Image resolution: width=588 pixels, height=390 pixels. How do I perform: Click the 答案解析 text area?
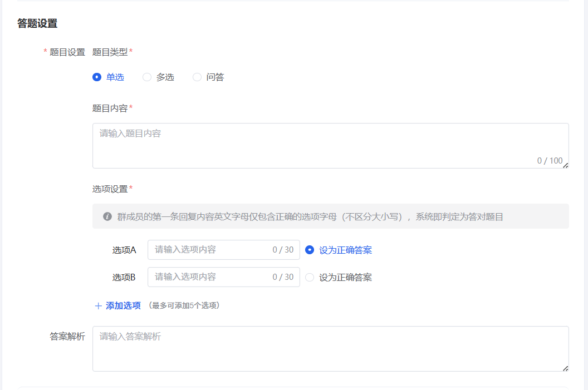pyautogui.click(x=330, y=349)
